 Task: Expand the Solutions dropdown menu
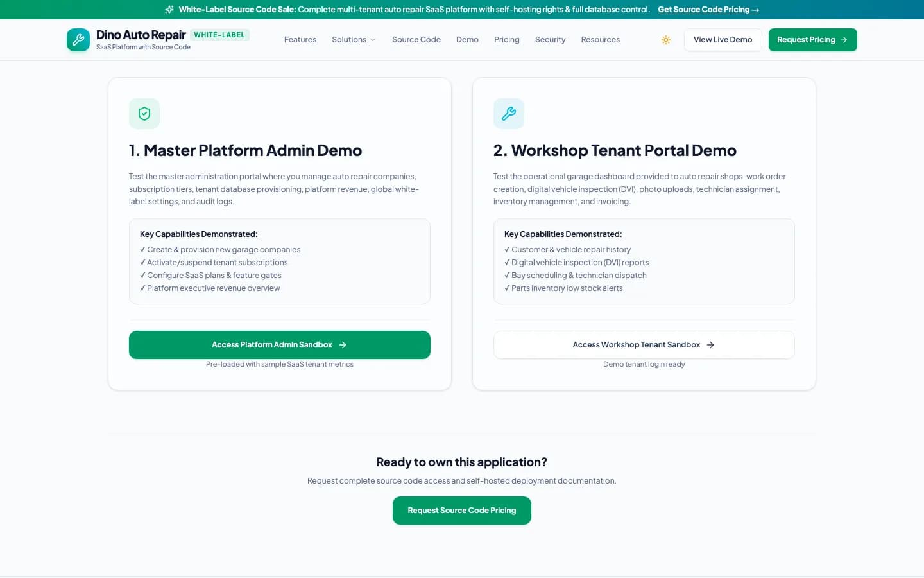[354, 40]
